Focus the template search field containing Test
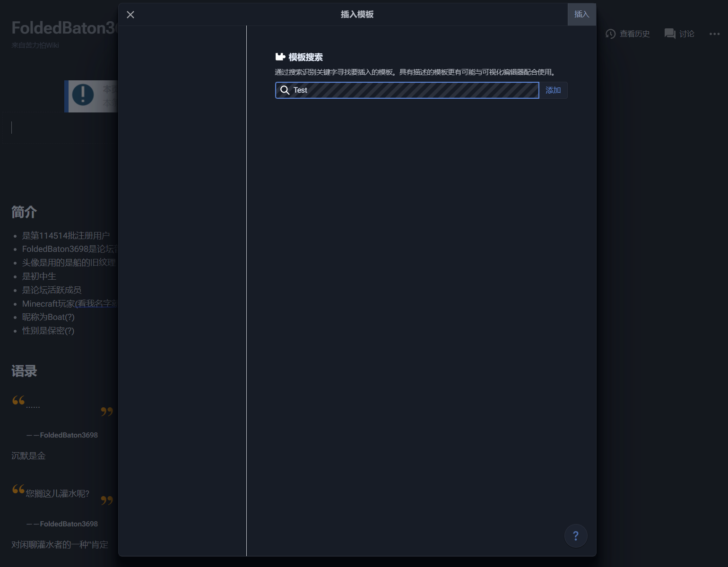Image resolution: width=728 pixels, height=567 pixels. point(407,90)
